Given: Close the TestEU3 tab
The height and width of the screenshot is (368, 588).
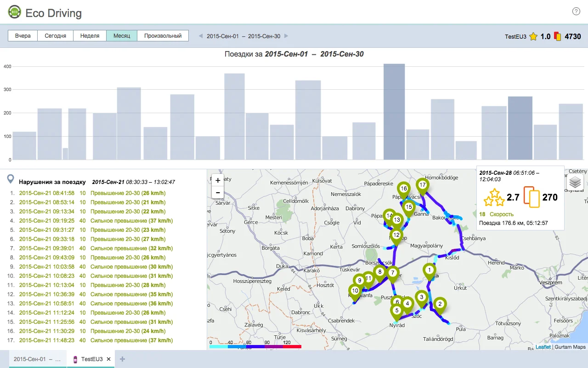Looking at the screenshot, I should point(108,359).
